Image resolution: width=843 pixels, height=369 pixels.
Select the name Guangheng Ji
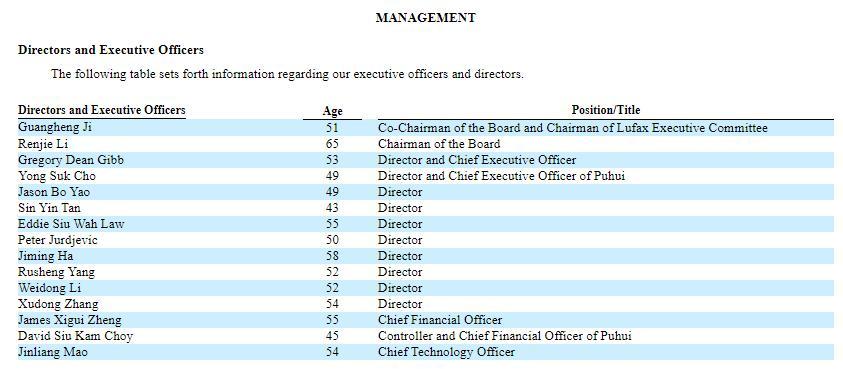[55, 128]
